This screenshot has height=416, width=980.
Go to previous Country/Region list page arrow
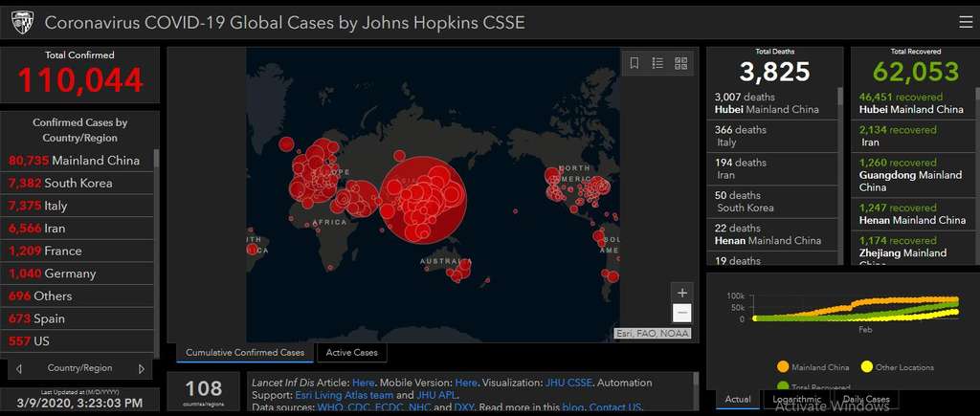19,368
